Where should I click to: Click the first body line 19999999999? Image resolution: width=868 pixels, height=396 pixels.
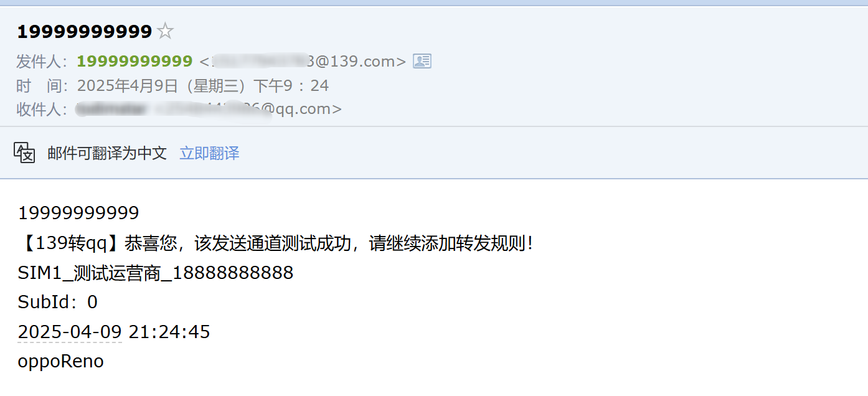[78, 213]
